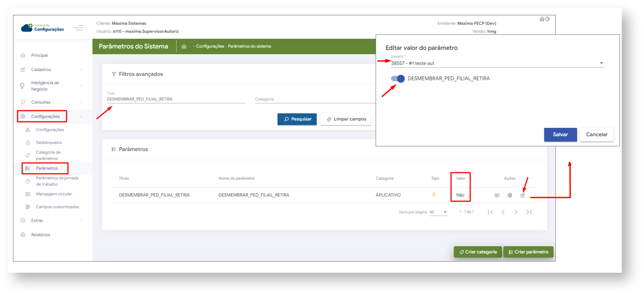Expand the Extras menu chevron
This screenshot has width=644, height=295.
[82, 221]
